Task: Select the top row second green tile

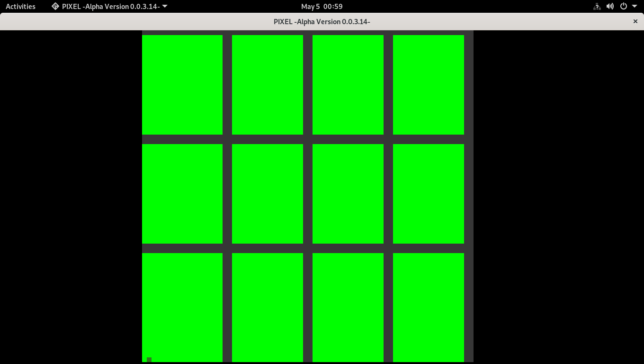Action: [268, 85]
